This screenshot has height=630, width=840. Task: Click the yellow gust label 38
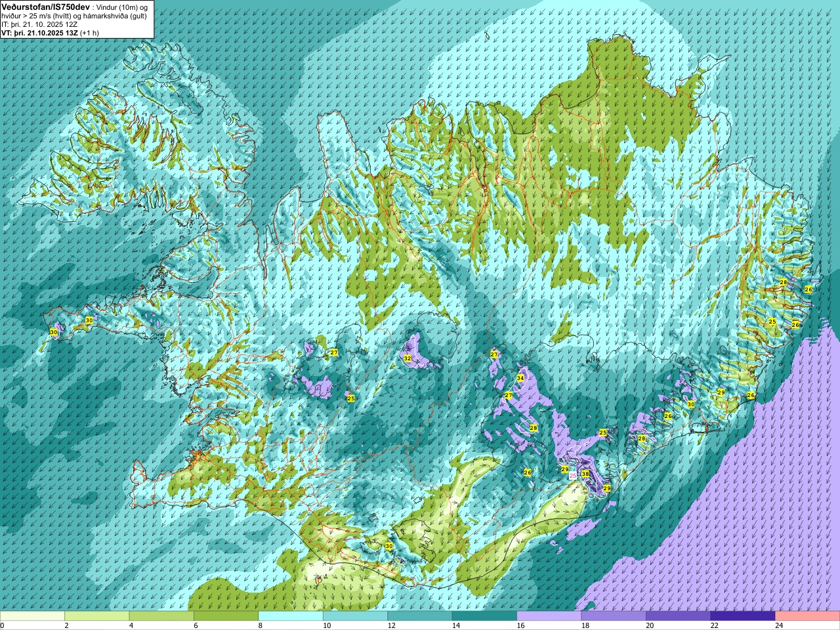click(585, 474)
